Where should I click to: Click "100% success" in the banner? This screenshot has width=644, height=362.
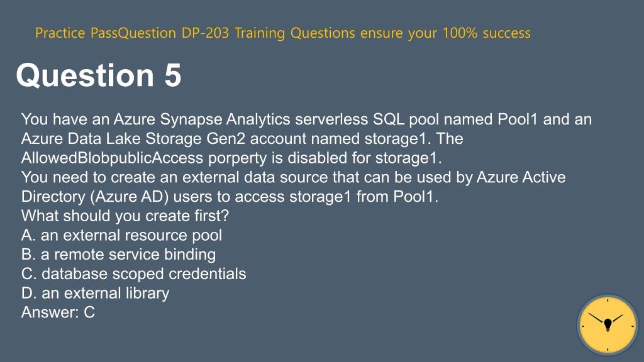click(x=486, y=33)
